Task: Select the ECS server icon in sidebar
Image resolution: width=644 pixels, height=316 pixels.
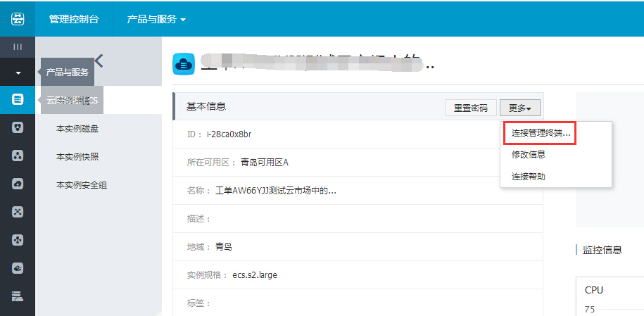Action: pyautogui.click(x=18, y=100)
